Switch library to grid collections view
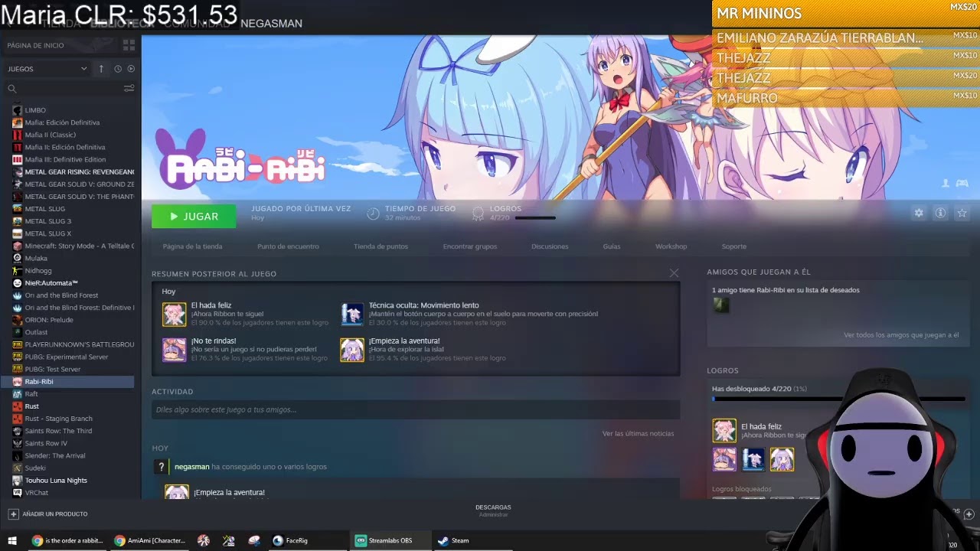The width and height of the screenshot is (980, 551). coord(129,45)
